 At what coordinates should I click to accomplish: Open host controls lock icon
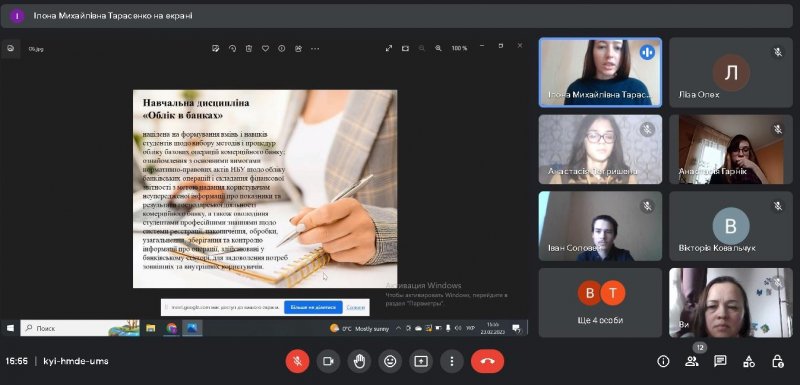pos(778,362)
